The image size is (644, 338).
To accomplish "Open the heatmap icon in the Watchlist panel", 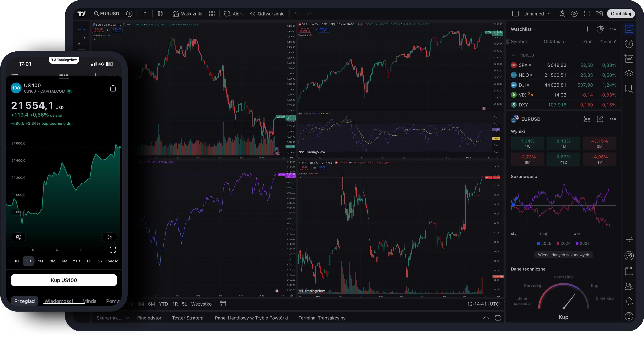I will coord(600,29).
